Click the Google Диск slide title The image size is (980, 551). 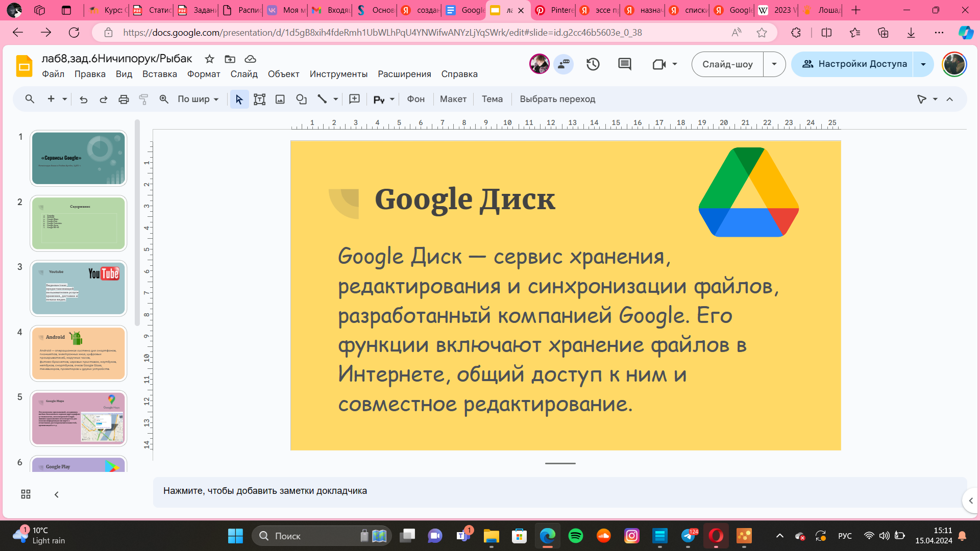click(464, 199)
